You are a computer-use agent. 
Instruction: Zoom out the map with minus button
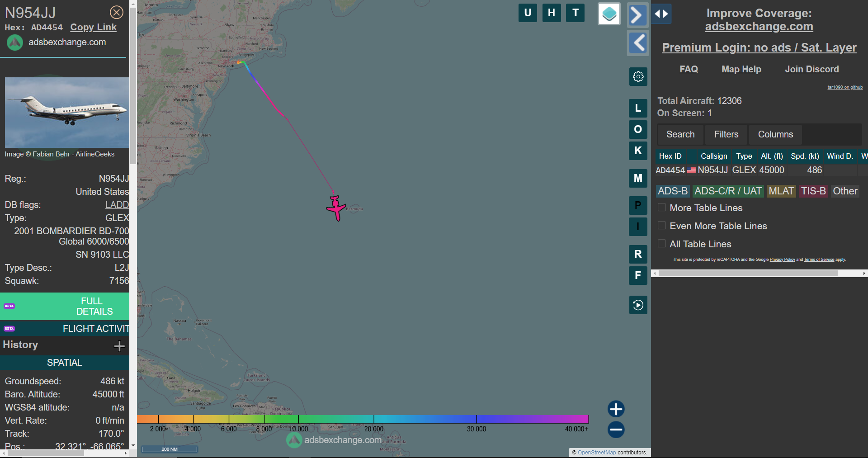coord(616,430)
